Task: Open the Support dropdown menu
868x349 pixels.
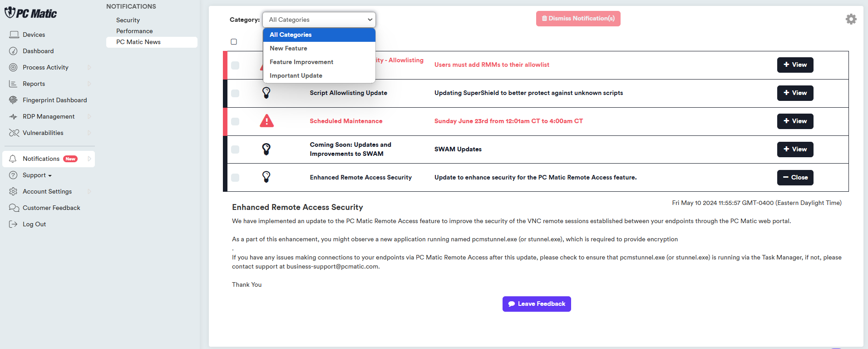Action: click(37, 175)
